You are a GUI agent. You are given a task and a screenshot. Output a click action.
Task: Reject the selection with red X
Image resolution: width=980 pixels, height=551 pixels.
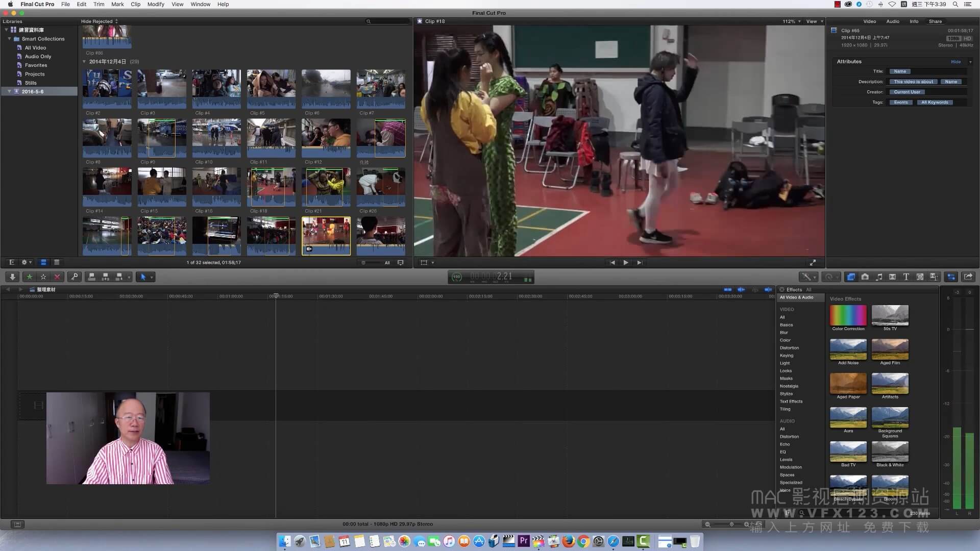[57, 277]
